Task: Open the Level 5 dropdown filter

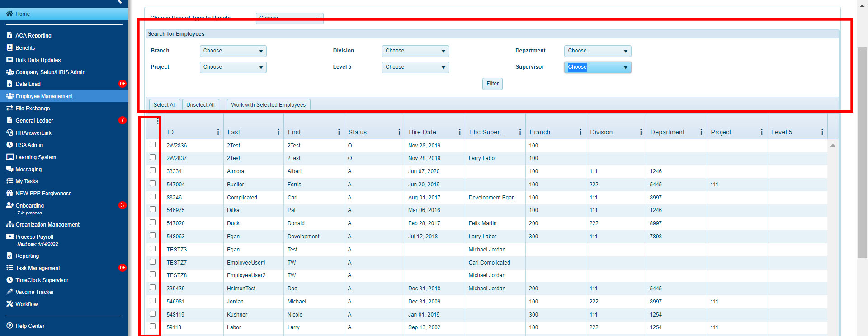Action: 415,67
